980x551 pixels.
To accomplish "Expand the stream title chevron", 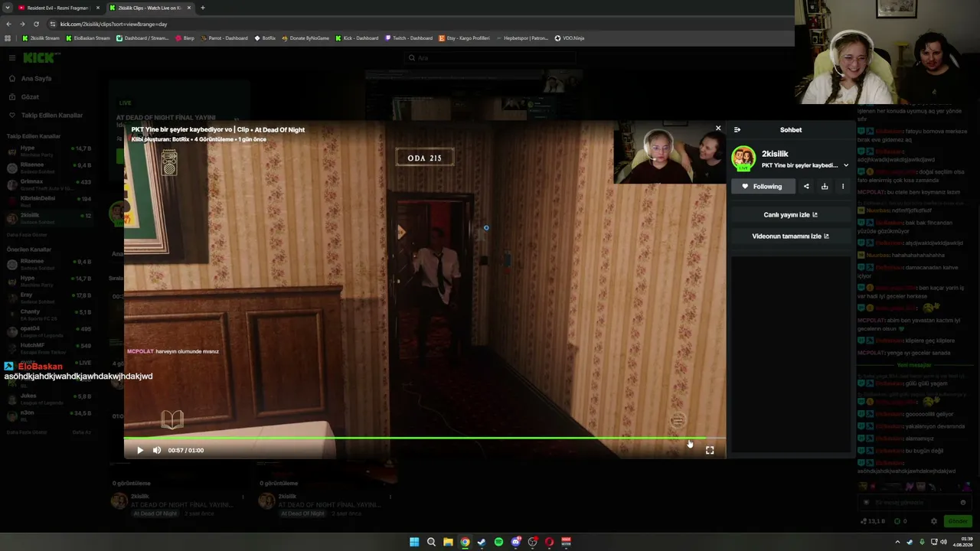I will click(846, 165).
